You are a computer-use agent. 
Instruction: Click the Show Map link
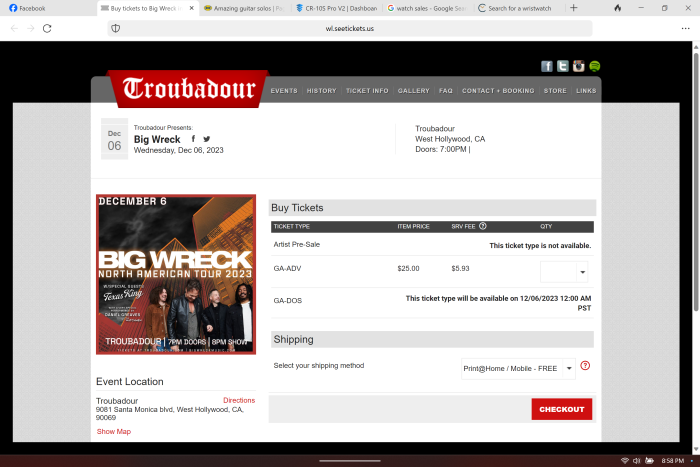[113, 431]
